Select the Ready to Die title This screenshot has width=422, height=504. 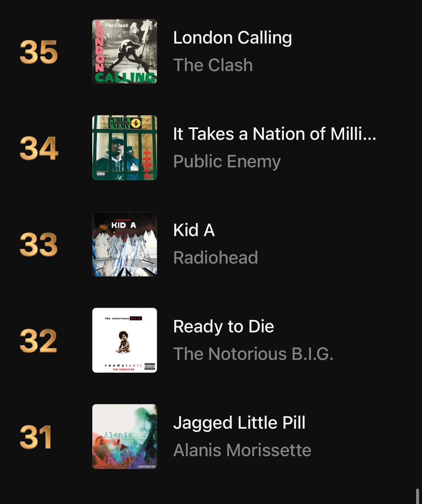(x=223, y=327)
